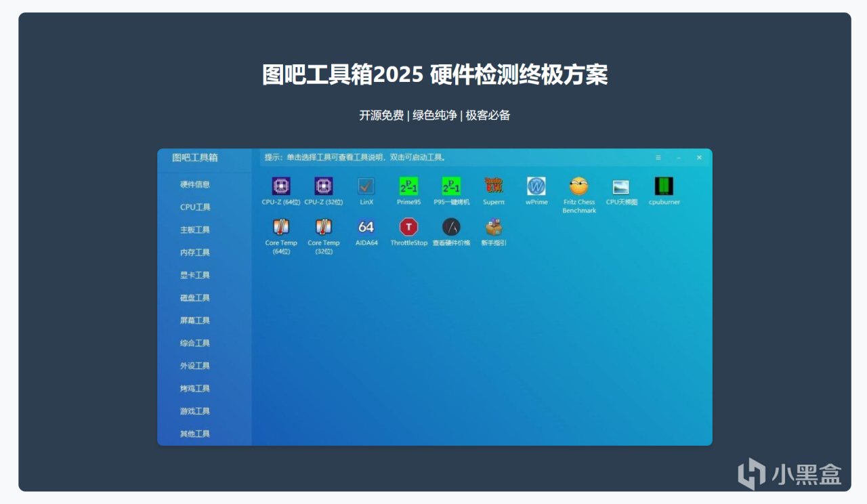
Task: Minimize the 图吧工具箱 window
Action: pyautogui.click(x=679, y=158)
